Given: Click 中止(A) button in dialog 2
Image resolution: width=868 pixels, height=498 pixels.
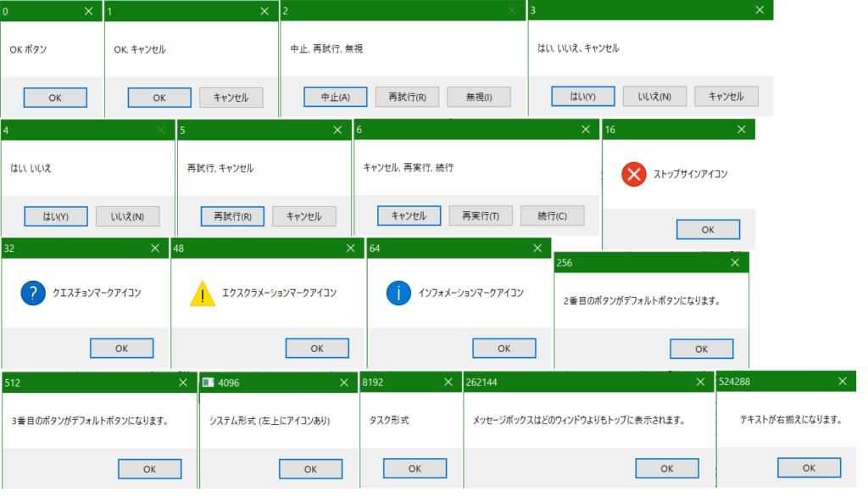Looking at the screenshot, I should pyautogui.click(x=336, y=97).
